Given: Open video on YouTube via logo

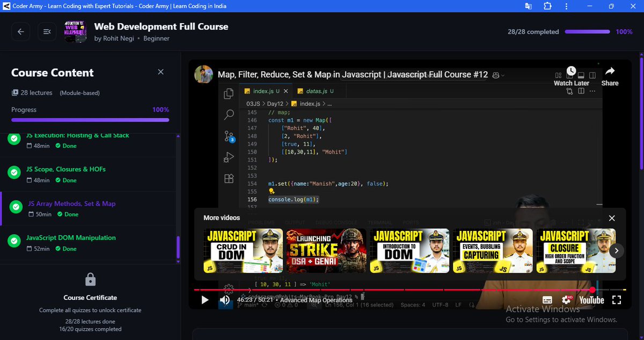Looking at the screenshot, I should click(591, 300).
